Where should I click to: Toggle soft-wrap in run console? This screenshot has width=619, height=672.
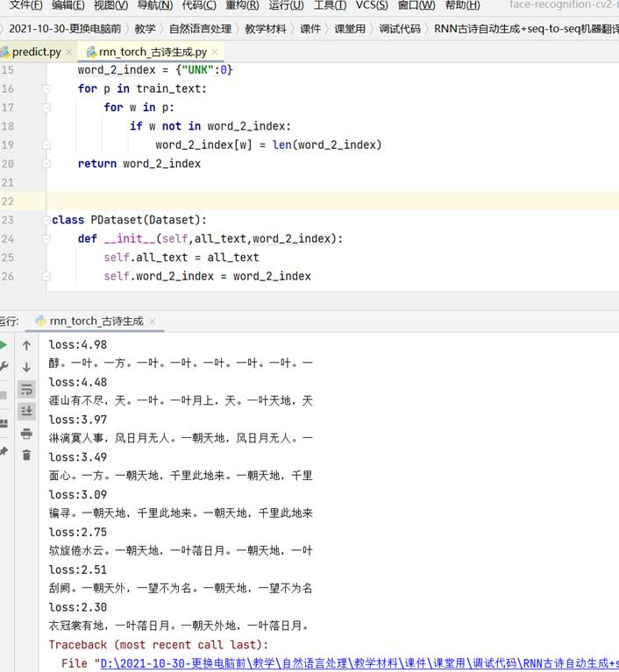point(26,389)
